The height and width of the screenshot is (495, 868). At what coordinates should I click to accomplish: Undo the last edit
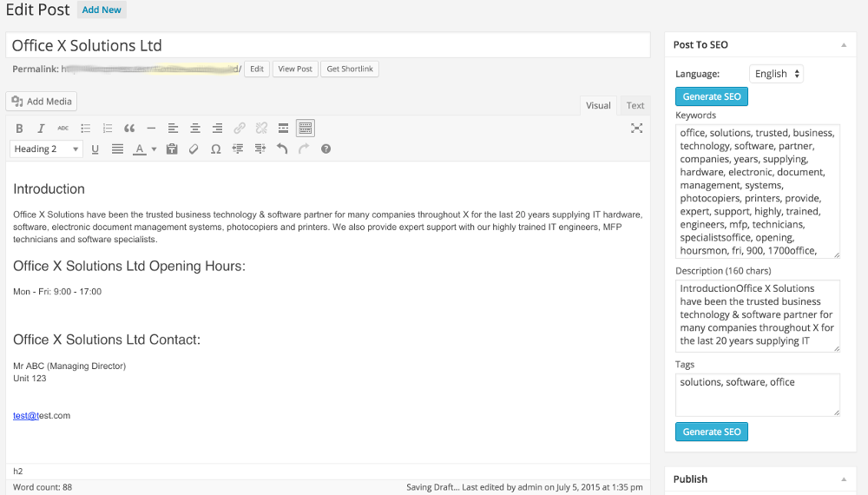pos(282,149)
